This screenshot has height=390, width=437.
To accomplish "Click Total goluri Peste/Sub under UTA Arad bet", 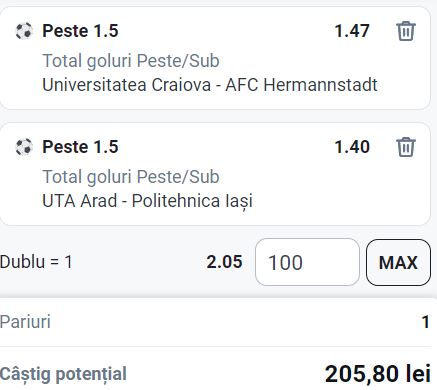I will point(131,177).
